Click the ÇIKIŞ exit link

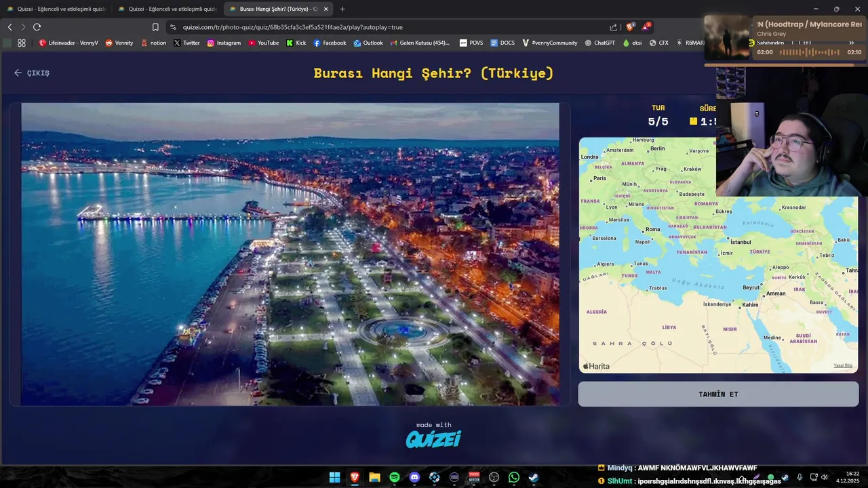tap(32, 73)
